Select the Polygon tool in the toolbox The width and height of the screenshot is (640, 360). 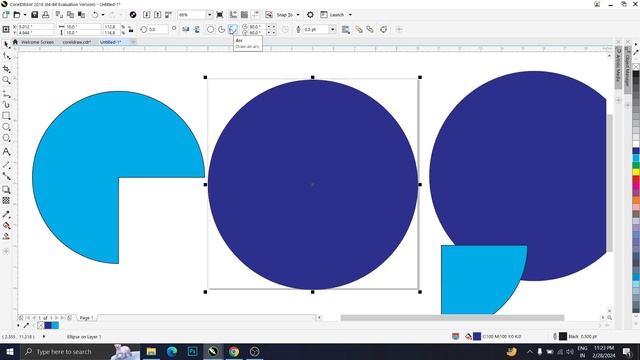(x=6, y=138)
